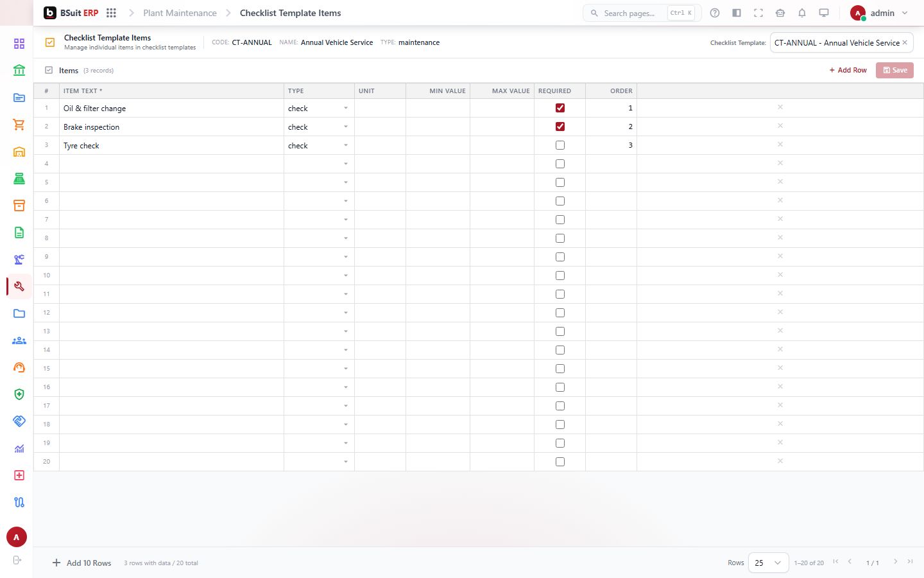The width and height of the screenshot is (924, 578).
Task: Jump to the last page arrow
Action: (x=910, y=562)
